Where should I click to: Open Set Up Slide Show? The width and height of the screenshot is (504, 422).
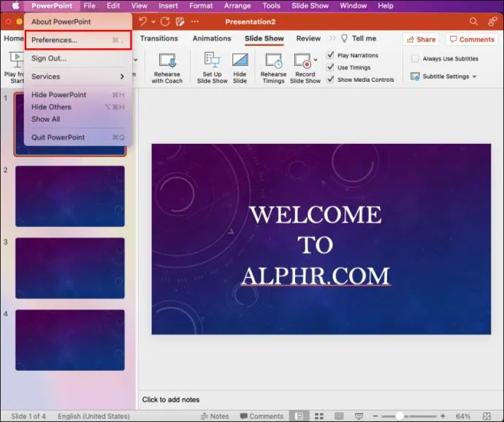click(x=212, y=68)
